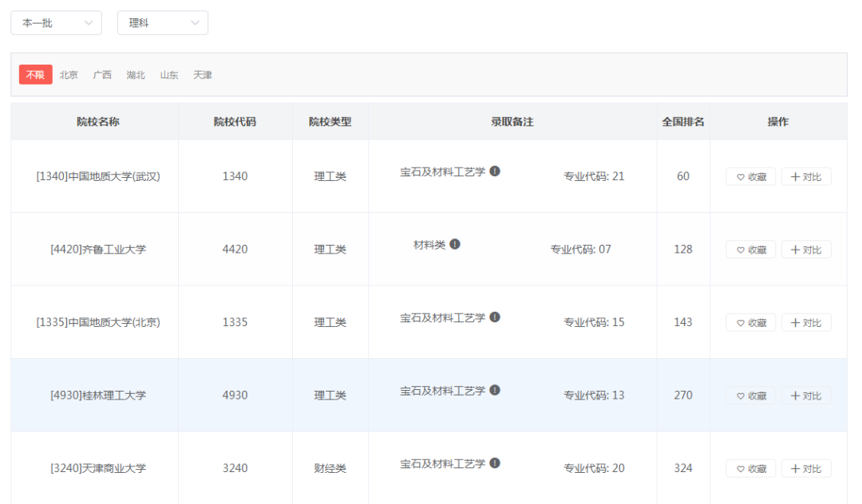Filter by 山东 region

pos(169,75)
